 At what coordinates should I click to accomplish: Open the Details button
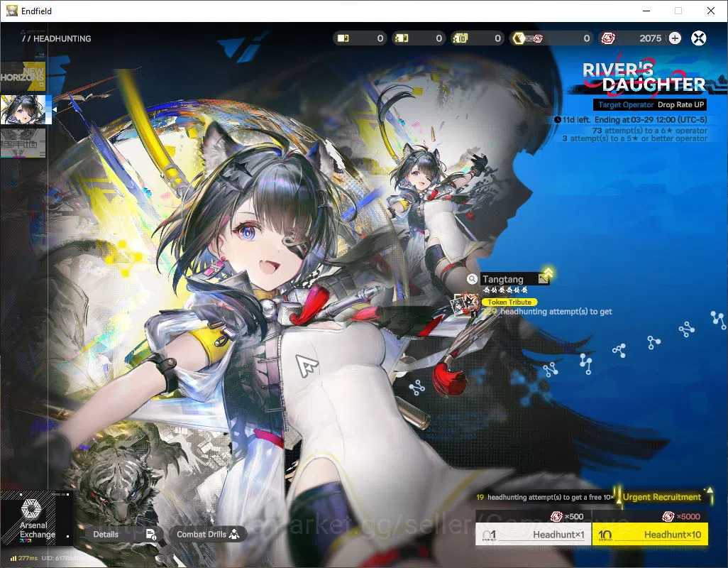[123, 534]
